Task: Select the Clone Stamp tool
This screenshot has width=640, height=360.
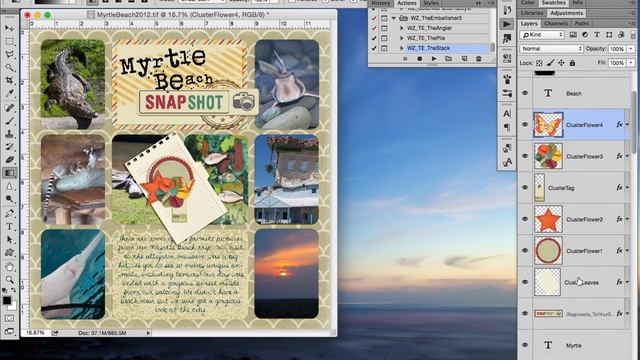Action: point(9,134)
